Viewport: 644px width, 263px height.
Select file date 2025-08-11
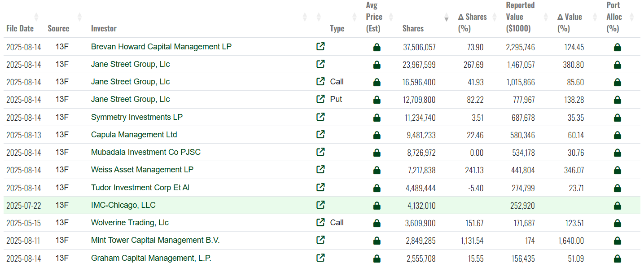point(23,241)
